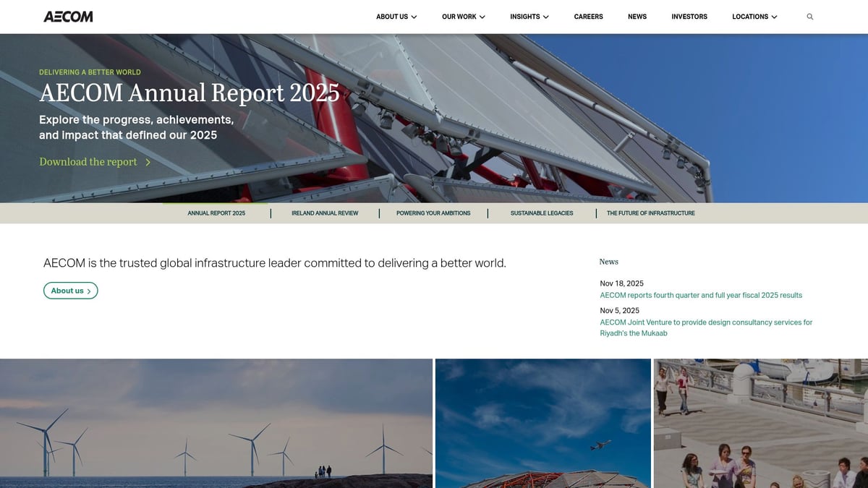Screen dimensions: 868x488
Task: Open the search magnifier icon
Action: point(809,17)
